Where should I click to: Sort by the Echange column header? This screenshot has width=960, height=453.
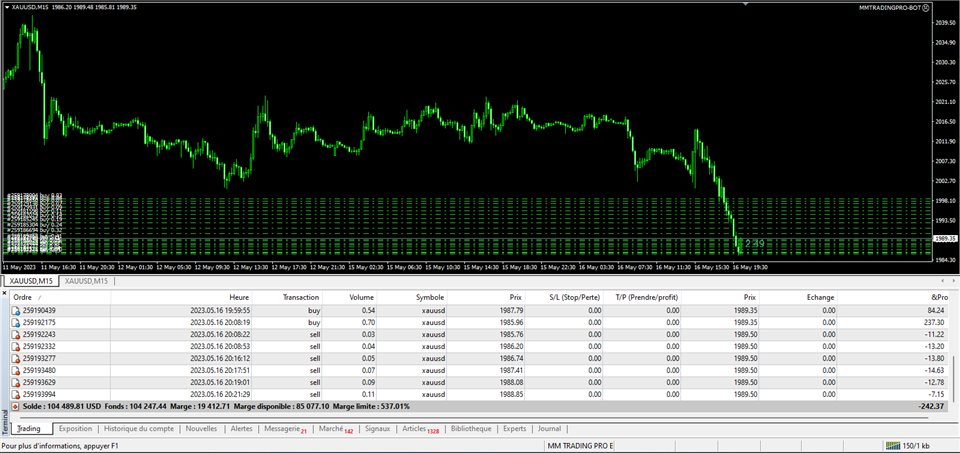[799, 297]
